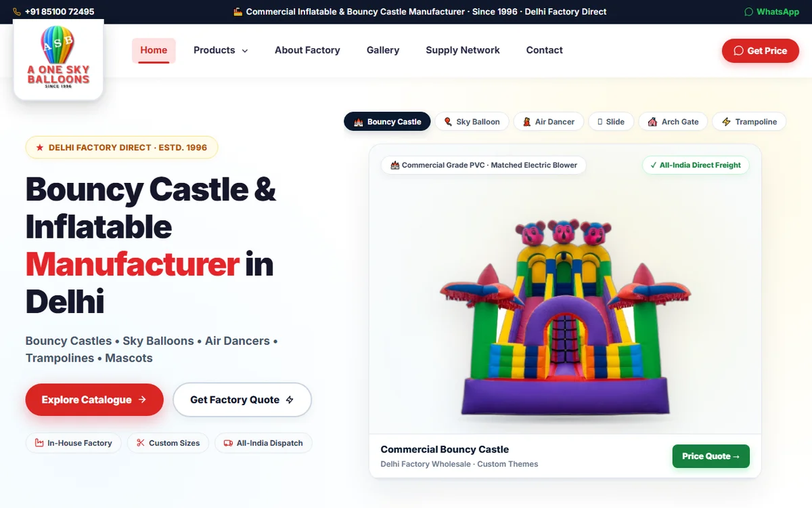Screen dimensions: 812x508
Task: Click the star icon in Delhi Factory Direct badge
Action: pos(40,148)
